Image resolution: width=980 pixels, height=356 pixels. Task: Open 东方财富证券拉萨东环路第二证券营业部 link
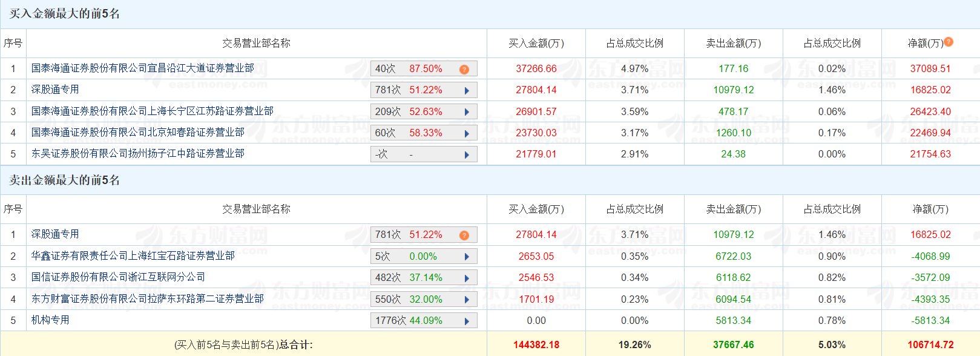click(x=148, y=299)
